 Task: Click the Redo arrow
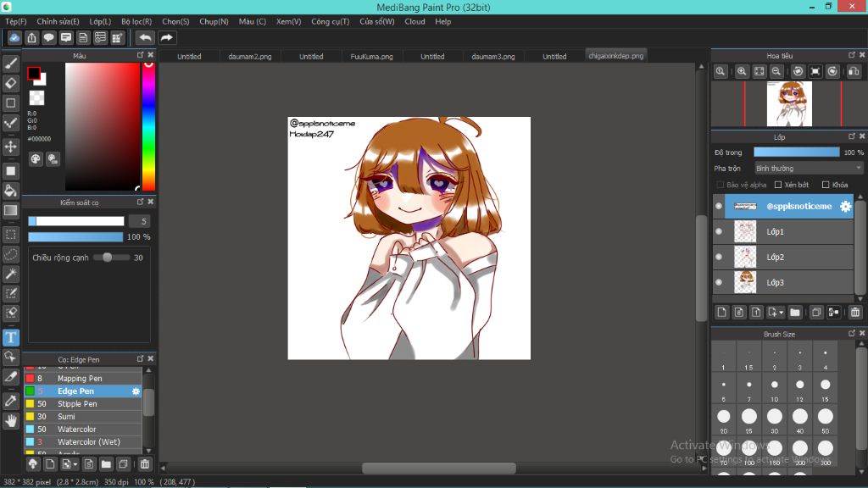tap(166, 37)
